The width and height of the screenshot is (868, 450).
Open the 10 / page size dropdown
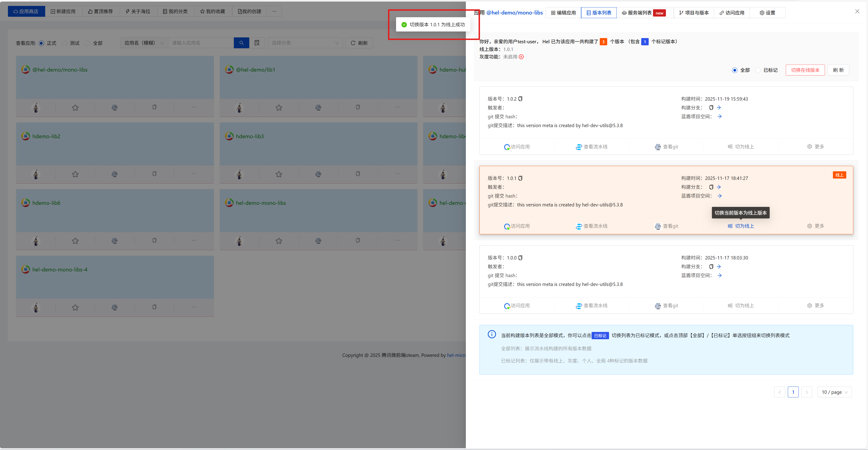(x=834, y=392)
